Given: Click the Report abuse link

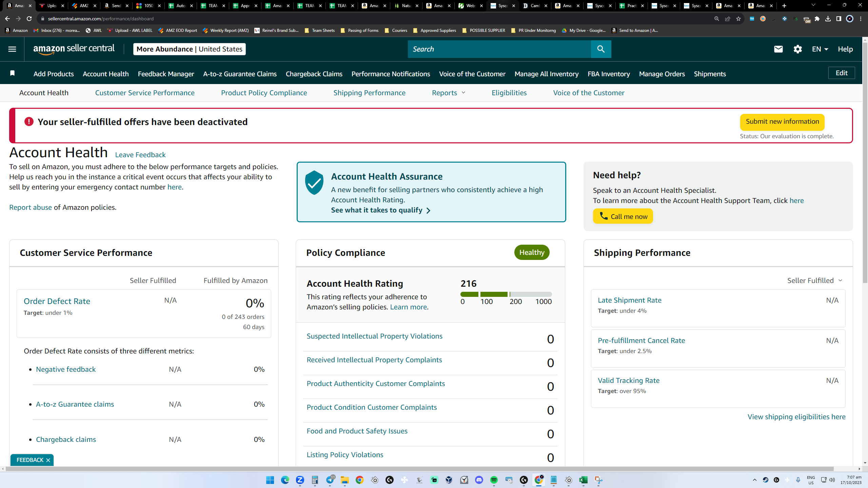Looking at the screenshot, I should (31, 207).
